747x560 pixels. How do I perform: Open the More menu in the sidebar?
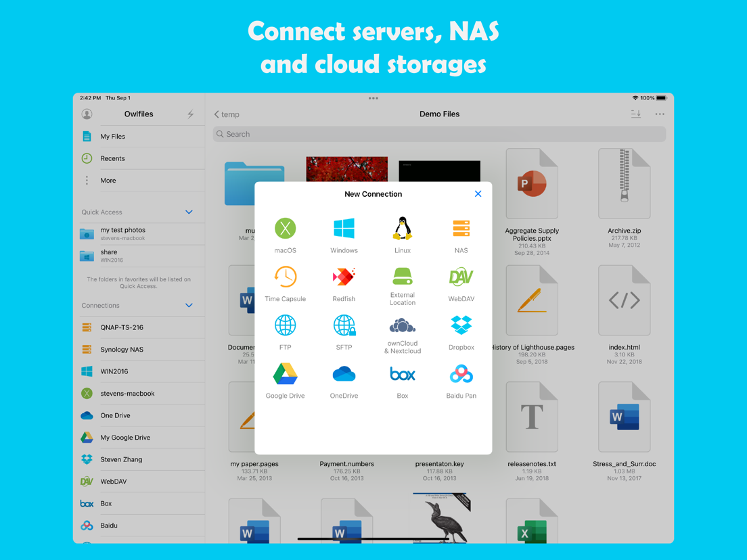108,180
